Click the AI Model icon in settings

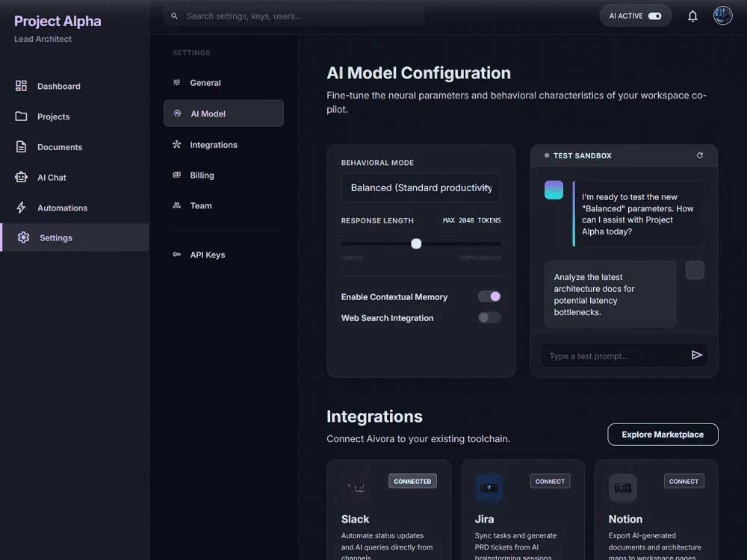pos(177,113)
